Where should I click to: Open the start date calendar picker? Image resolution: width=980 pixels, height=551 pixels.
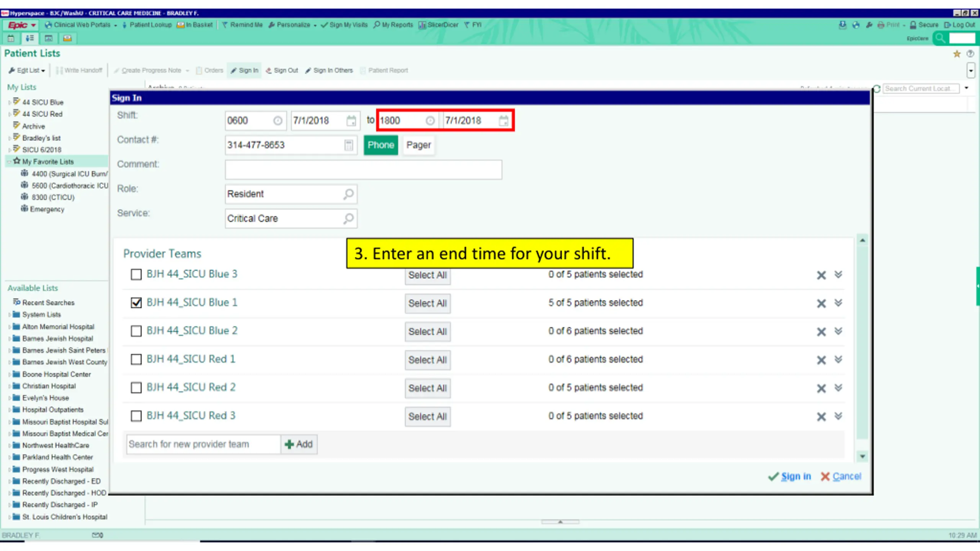pos(351,121)
